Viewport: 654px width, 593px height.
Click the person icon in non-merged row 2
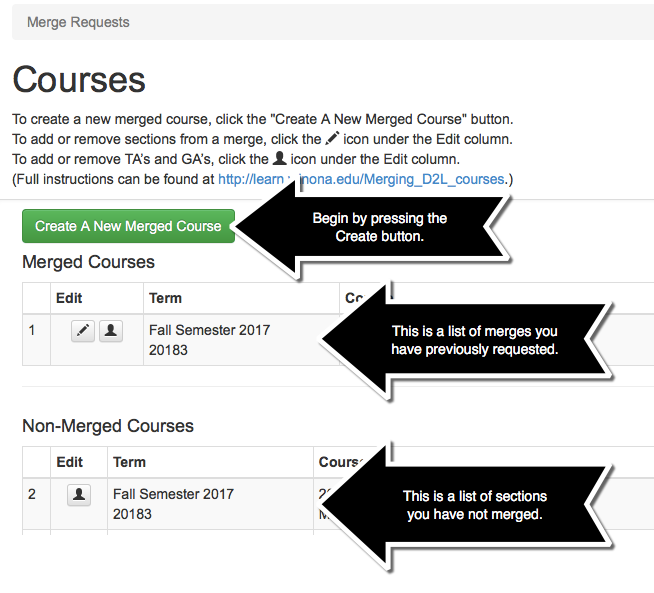pos(79,495)
